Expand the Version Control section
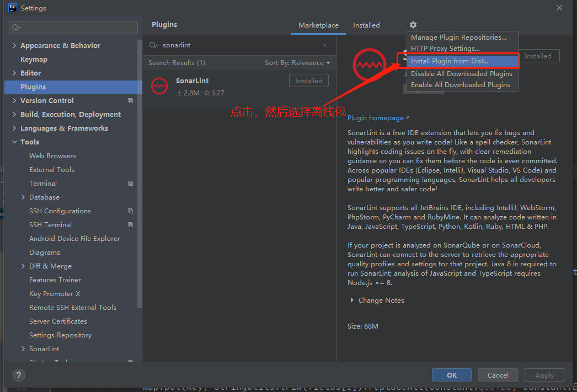Screen dimensions: 577x392 [x=14, y=101]
